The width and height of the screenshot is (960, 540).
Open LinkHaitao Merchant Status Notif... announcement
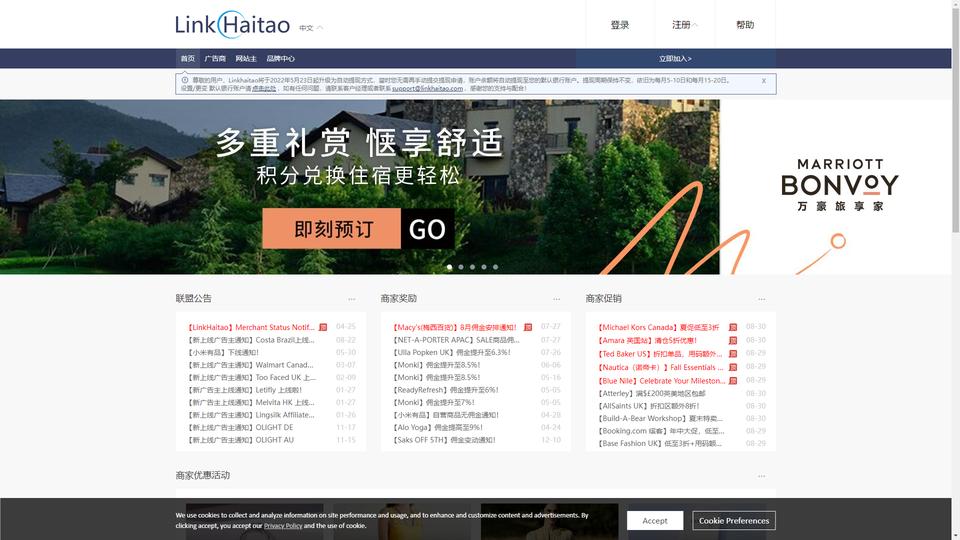click(251, 328)
